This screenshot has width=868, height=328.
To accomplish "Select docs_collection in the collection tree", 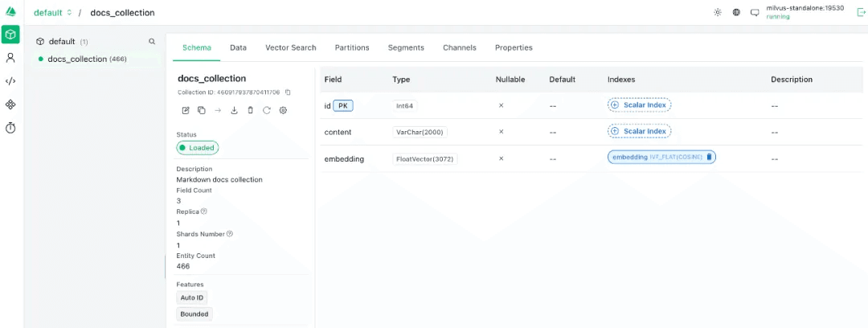I will click(x=77, y=59).
